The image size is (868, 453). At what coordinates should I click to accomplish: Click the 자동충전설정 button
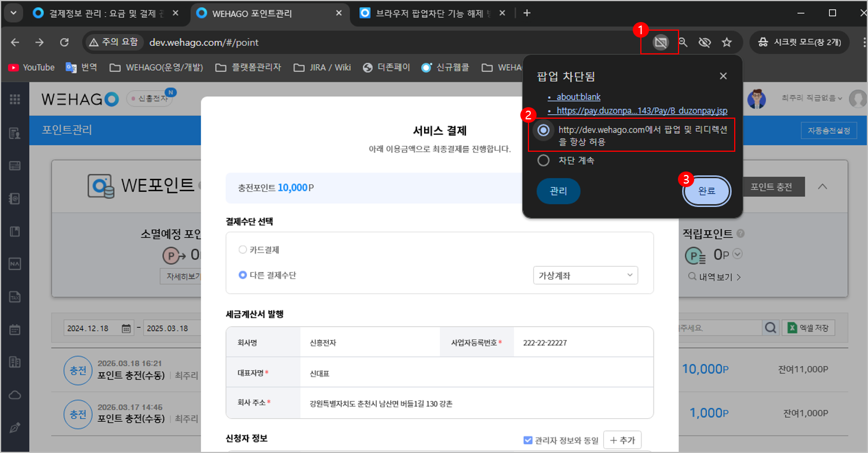[x=829, y=131]
